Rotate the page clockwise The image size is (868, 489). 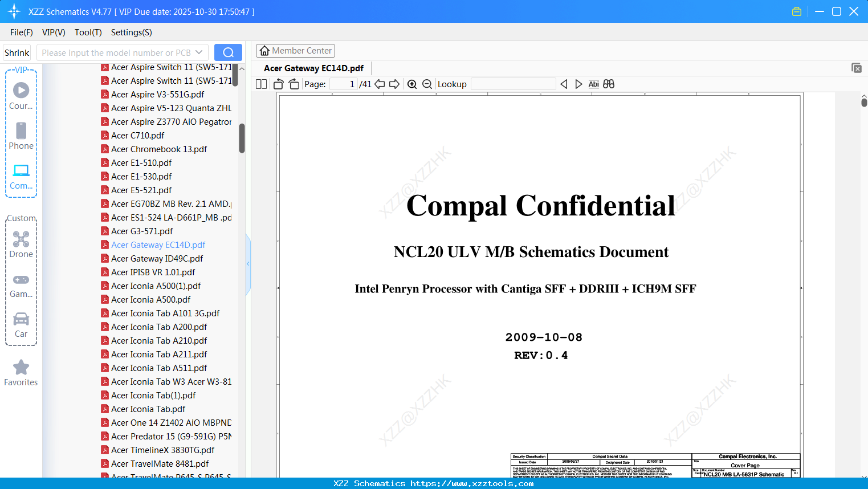pyautogui.click(x=294, y=84)
